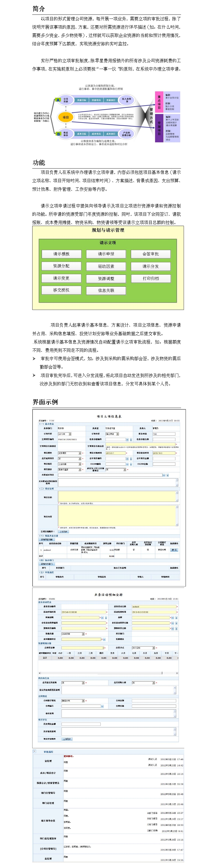Click 未关联成本项目原因说明 text area
213x868 pixels.
pyautogui.click(x=118, y=482)
